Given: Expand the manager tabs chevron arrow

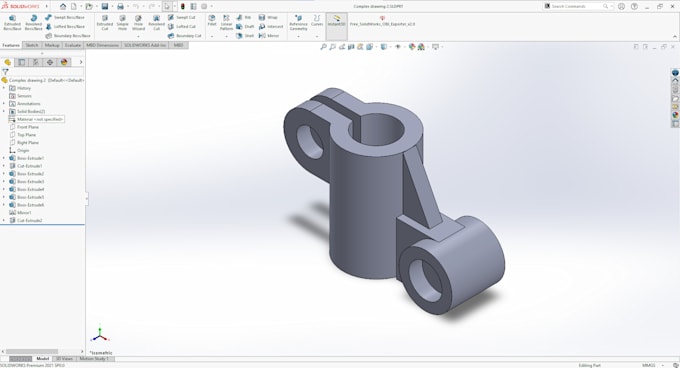Looking at the screenshot, I should tap(81, 62).
